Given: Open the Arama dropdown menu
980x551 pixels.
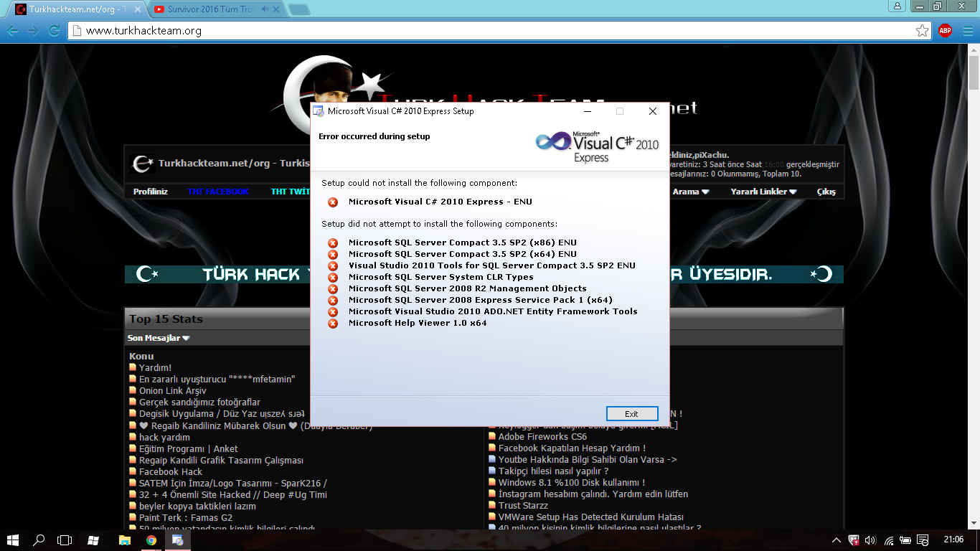Looking at the screenshot, I should tap(691, 192).
